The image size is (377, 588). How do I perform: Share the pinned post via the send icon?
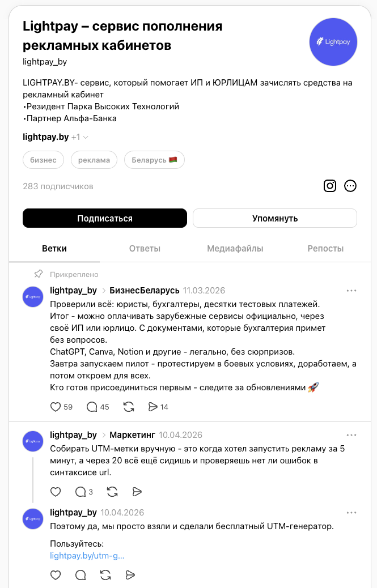coord(152,406)
